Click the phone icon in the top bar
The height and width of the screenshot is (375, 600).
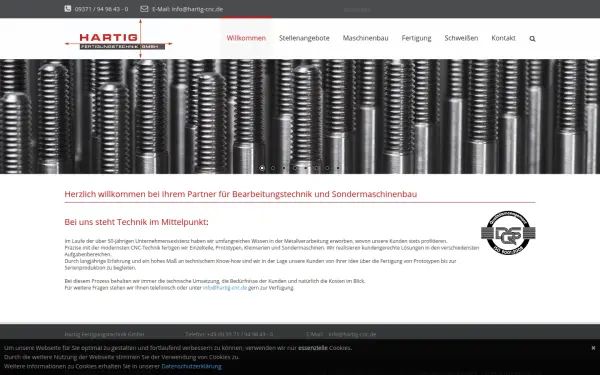(x=68, y=8)
